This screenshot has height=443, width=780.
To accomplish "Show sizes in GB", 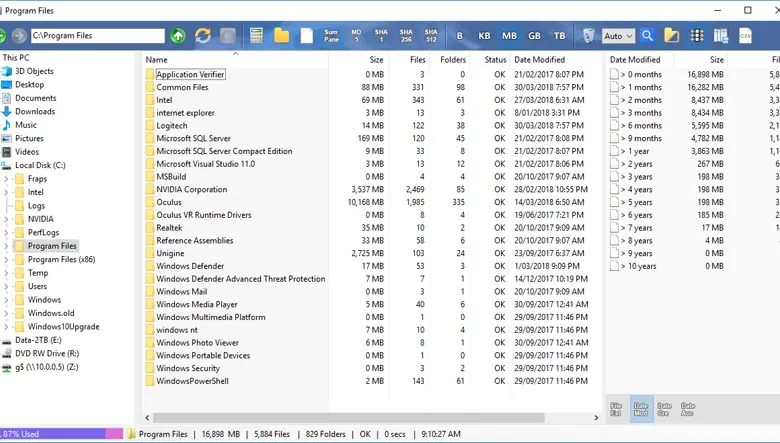I will (534, 36).
